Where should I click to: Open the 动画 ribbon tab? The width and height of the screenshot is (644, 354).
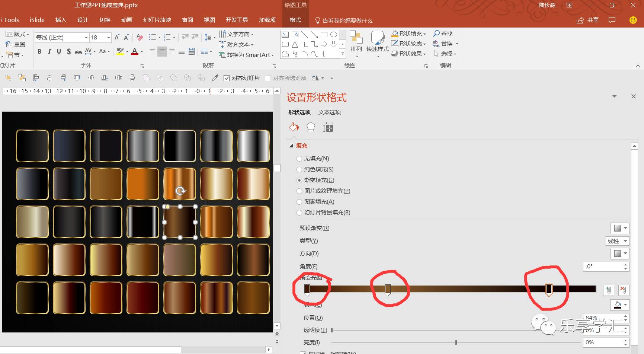pos(127,20)
